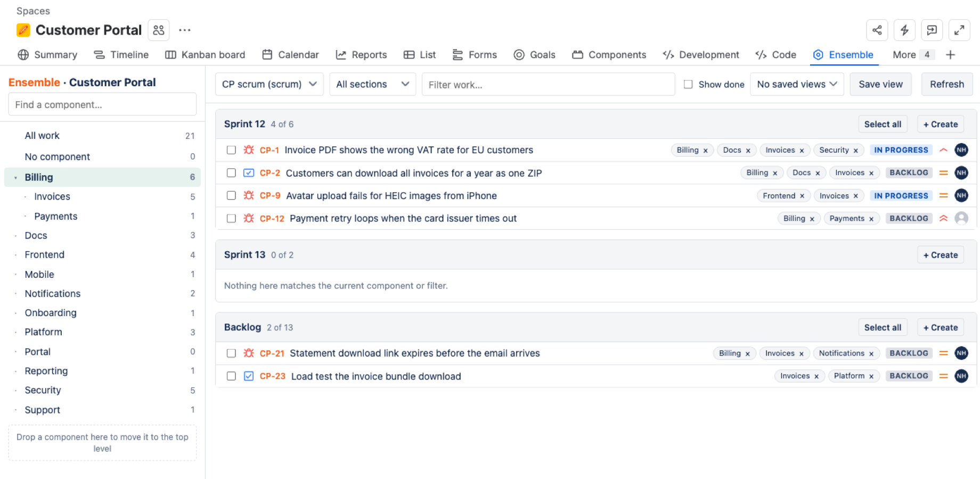Create a work item in Backlog
Image resolution: width=980 pixels, height=479 pixels.
click(941, 327)
